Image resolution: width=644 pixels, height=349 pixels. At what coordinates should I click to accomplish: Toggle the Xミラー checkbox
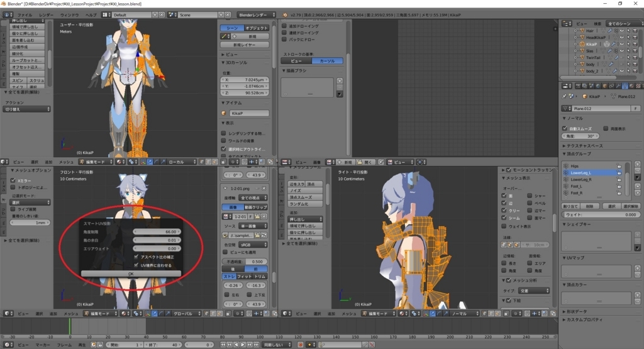[x=13, y=180]
